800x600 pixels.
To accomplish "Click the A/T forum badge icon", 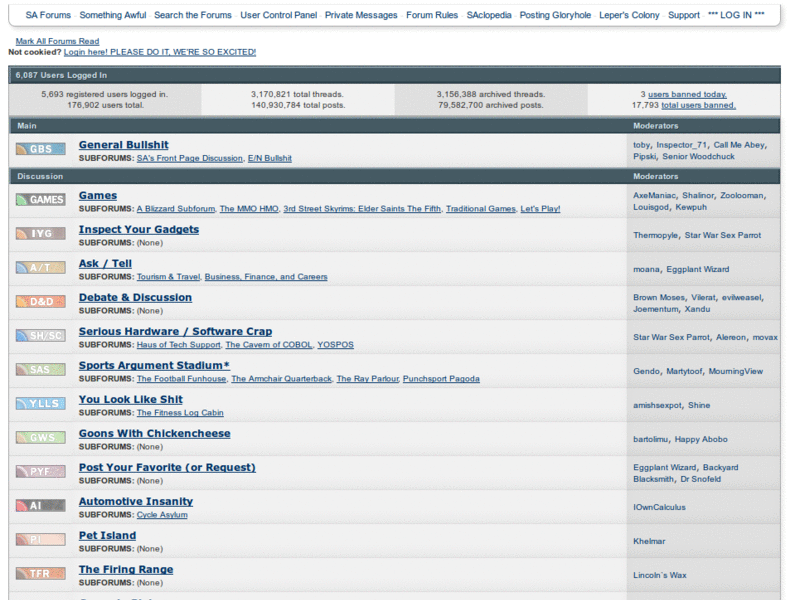I will pos(40,267).
